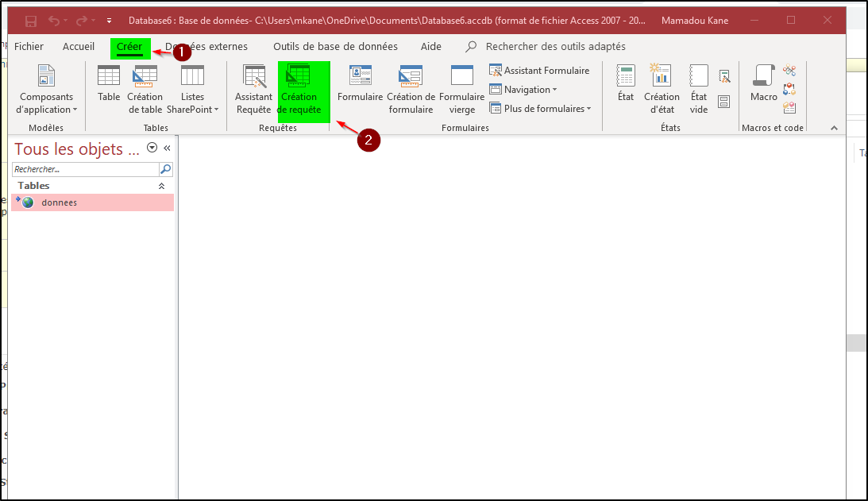Collapse the Tables group in navigation pane
868x501 pixels.
162,186
